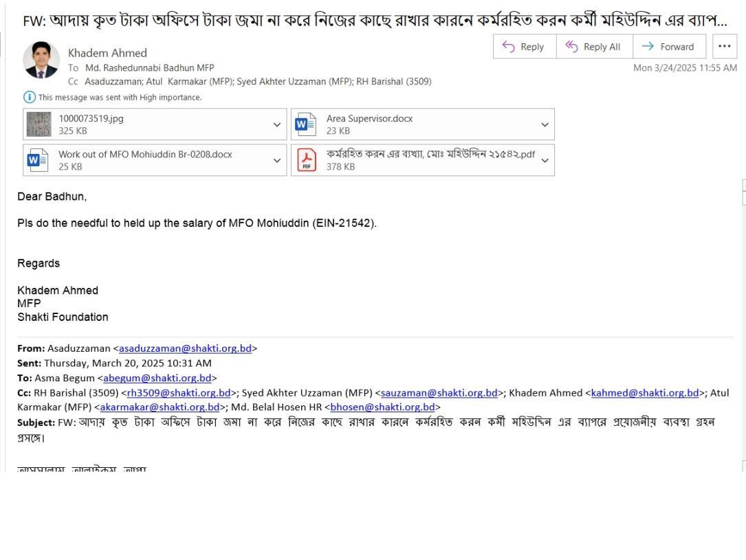This screenshot has height=560, width=746.
Task: Click the PDF icon of the 378 KB attachment
Action: point(307,160)
